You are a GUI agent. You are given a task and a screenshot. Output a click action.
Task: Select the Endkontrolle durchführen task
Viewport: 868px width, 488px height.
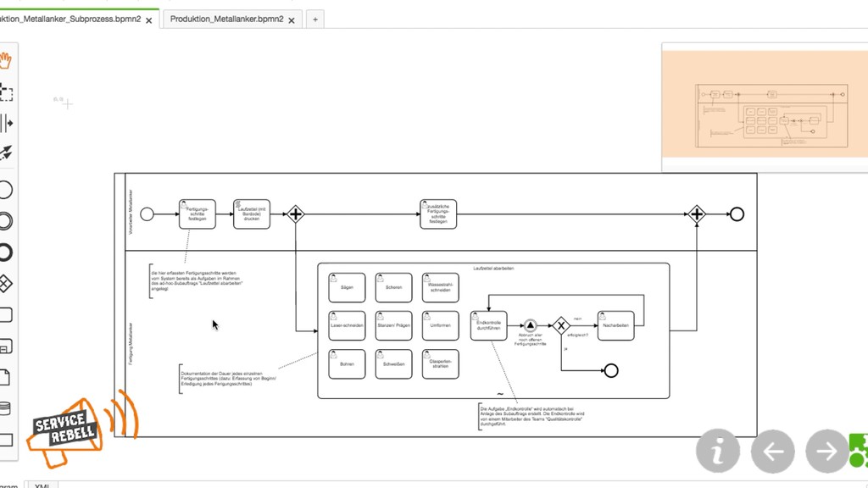(x=489, y=325)
